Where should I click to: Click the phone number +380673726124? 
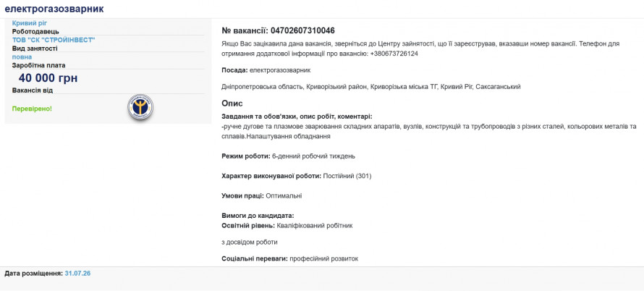click(x=394, y=54)
